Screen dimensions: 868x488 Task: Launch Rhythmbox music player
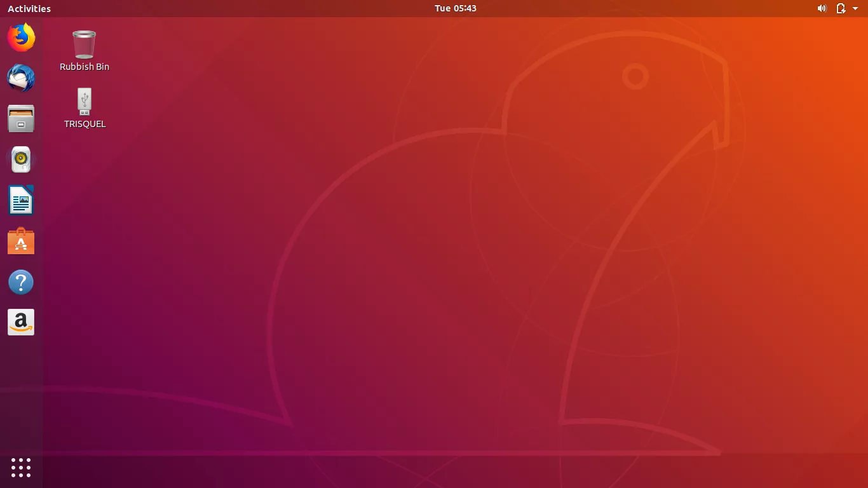point(21,159)
